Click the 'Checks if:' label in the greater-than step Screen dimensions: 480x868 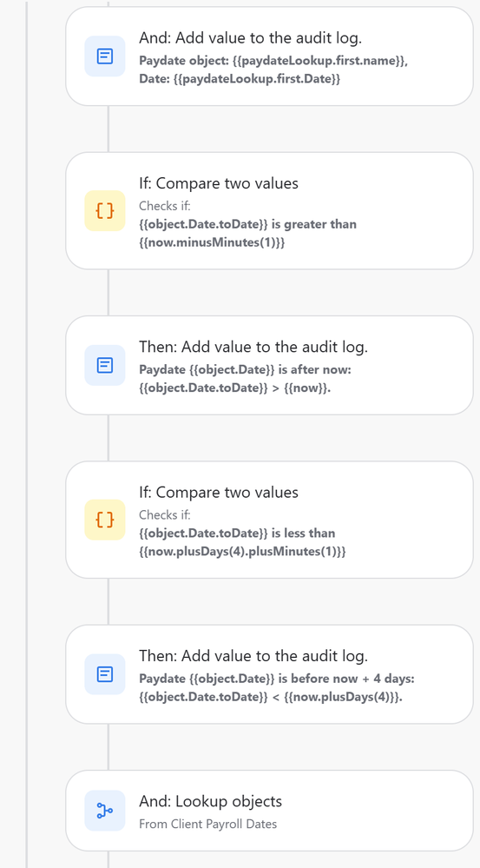click(x=164, y=206)
